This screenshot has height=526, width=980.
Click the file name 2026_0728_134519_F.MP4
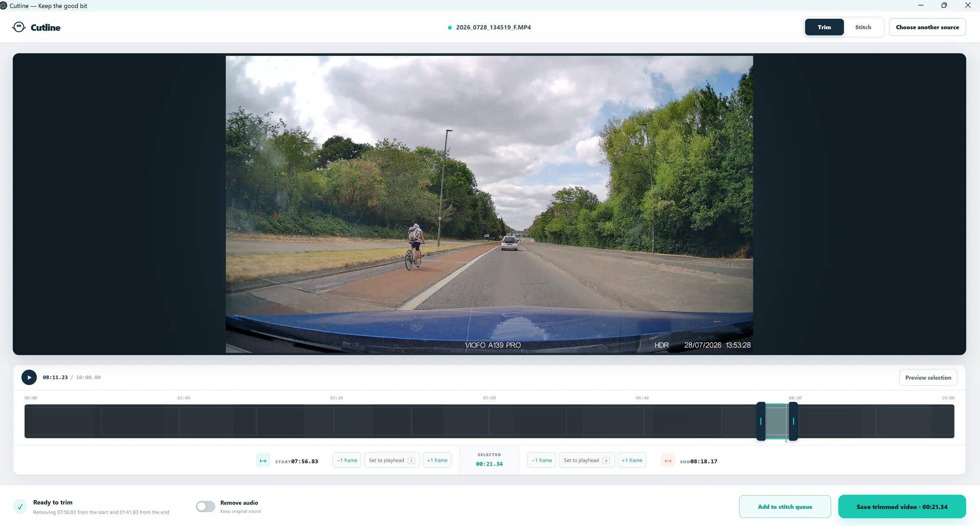(x=493, y=27)
